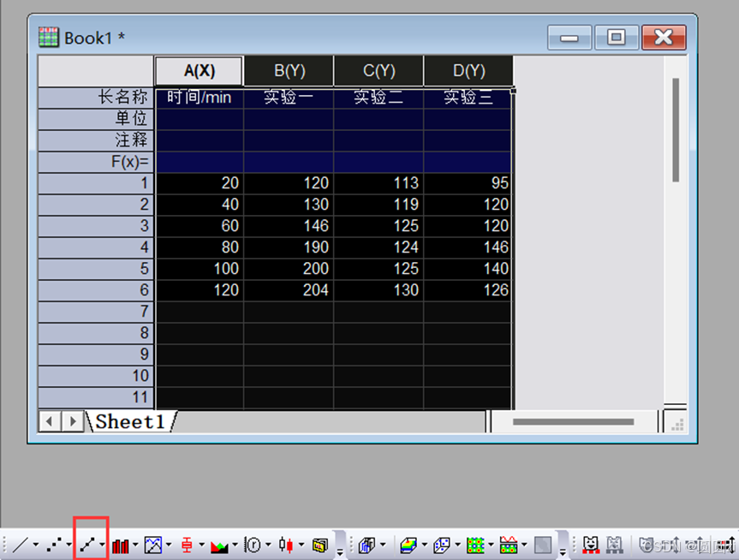The width and height of the screenshot is (739, 560).
Task: Open overflow arrow of 3D graphs toolbar
Action: pyautogui.click(x=563, y=552)
